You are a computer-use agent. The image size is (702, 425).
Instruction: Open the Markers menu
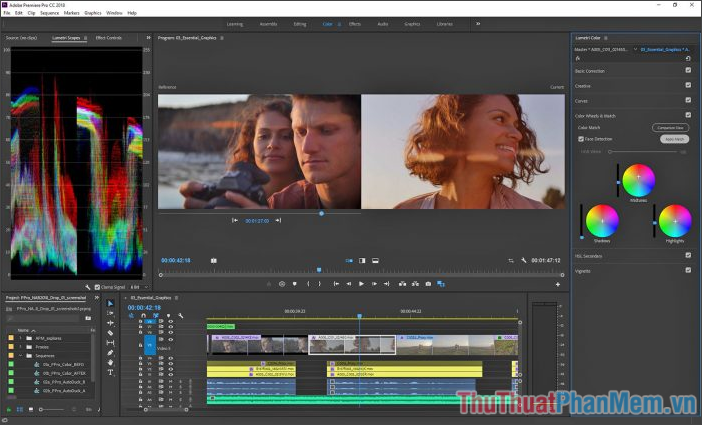[71, 13]
